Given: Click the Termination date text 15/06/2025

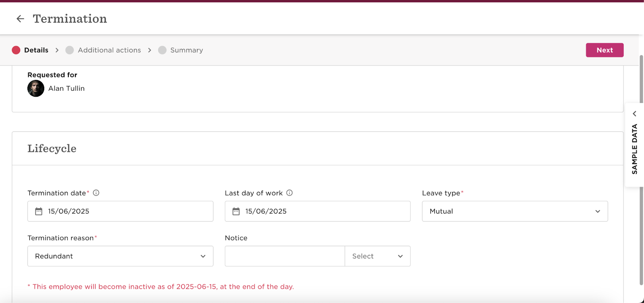Looking at the screenshot, I should [69, 211].
